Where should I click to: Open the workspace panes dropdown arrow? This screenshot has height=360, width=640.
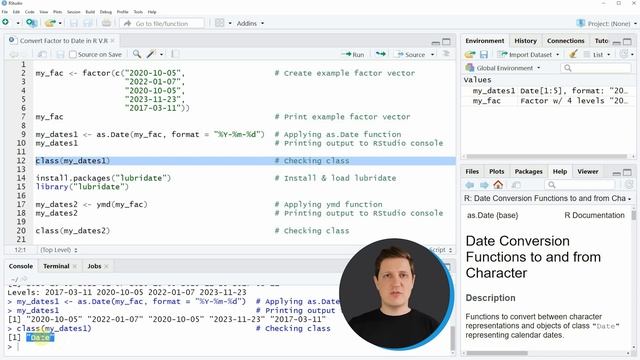(x=230, y=23)
